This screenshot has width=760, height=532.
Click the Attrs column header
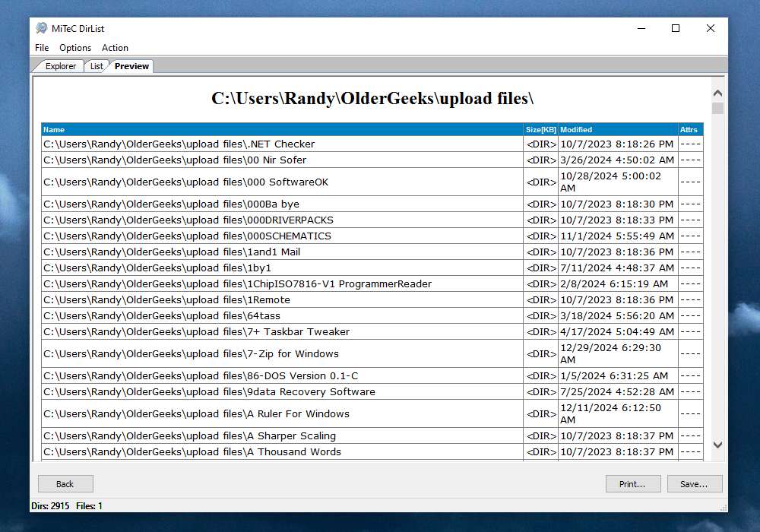tap(691, 129)
